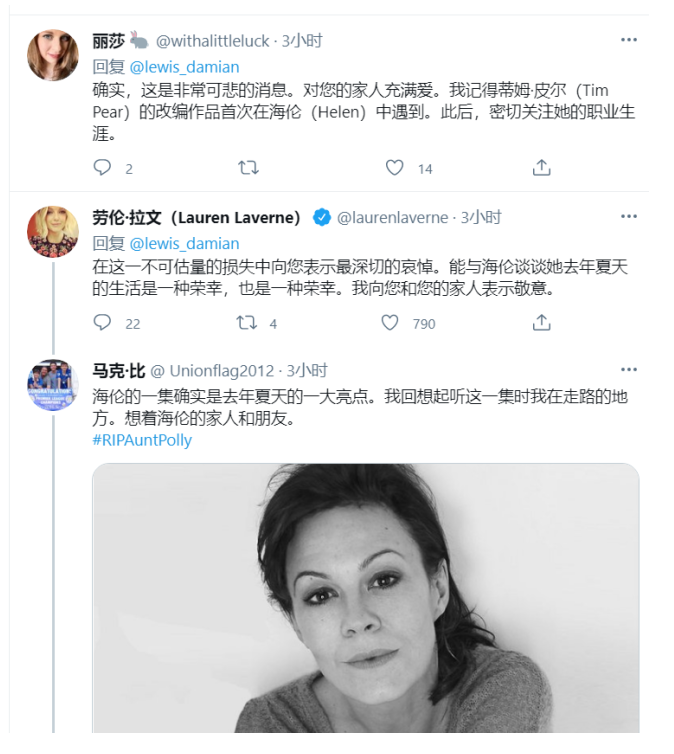The width and height of the screenshot is (674, 754).
Task: Retweet 丽莎's tweet
Action: click(x=248, y=168)
